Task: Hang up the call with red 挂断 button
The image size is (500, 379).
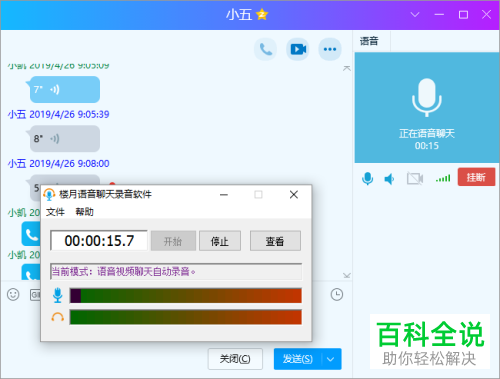Action: 476,177
